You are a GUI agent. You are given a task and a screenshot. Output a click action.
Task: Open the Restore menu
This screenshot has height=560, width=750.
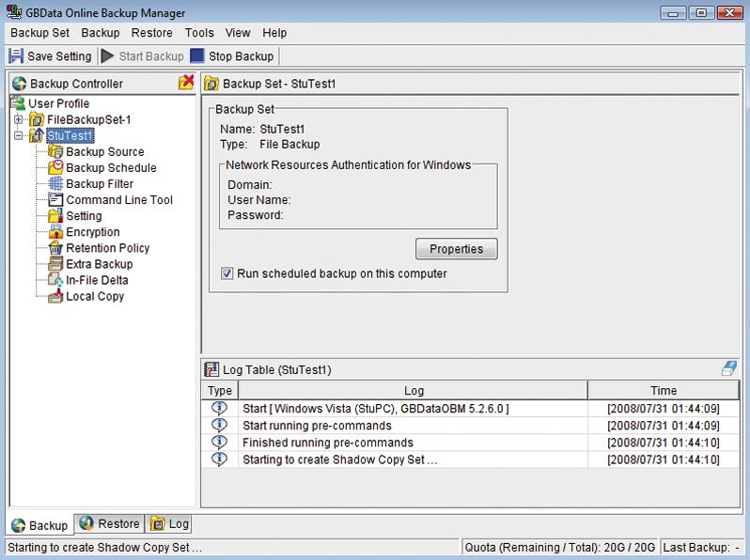[151, 33]
